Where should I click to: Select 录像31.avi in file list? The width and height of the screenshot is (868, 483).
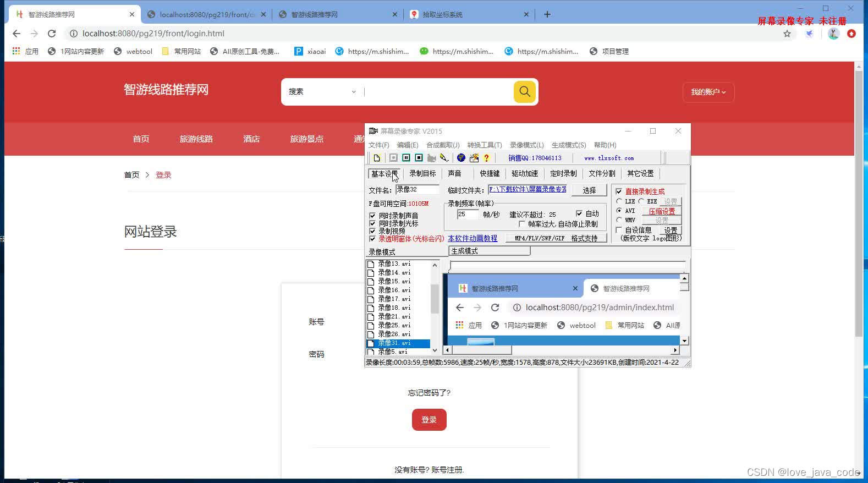[398, 343]
